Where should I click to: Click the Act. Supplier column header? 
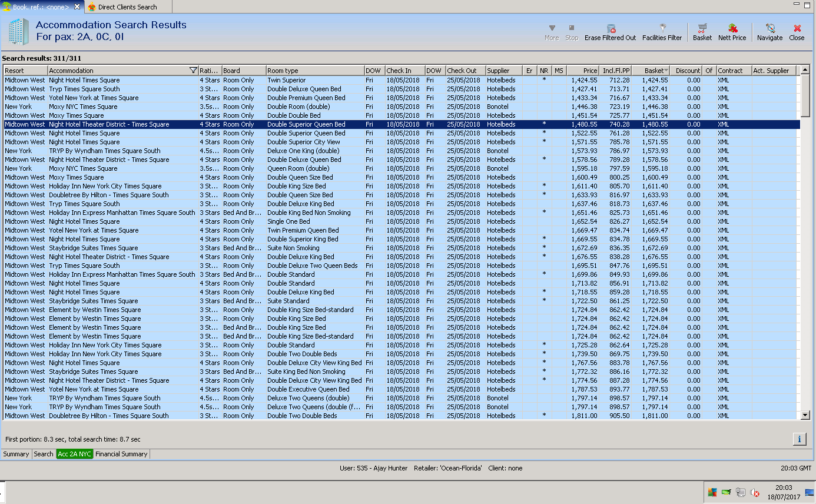[x=774, y=71]
